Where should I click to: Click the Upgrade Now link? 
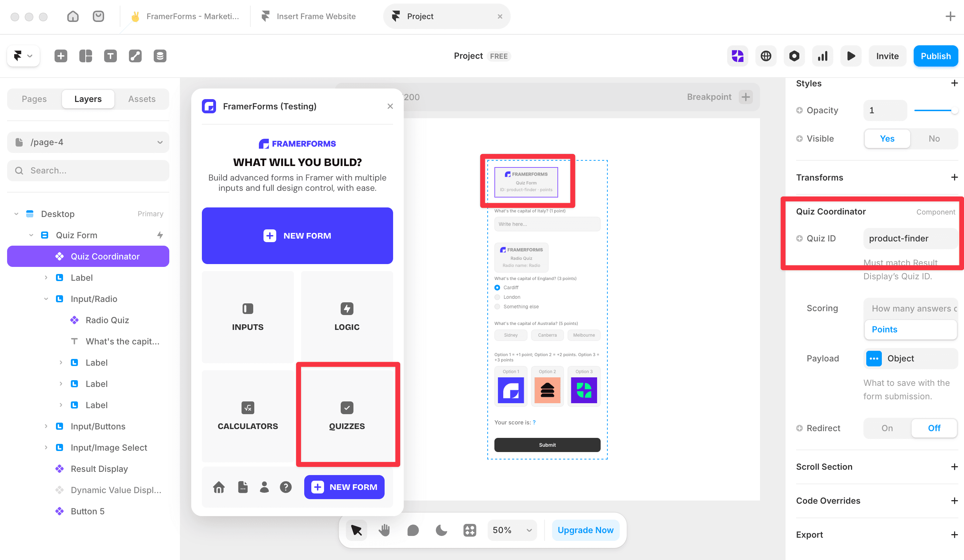pos(586,530)
